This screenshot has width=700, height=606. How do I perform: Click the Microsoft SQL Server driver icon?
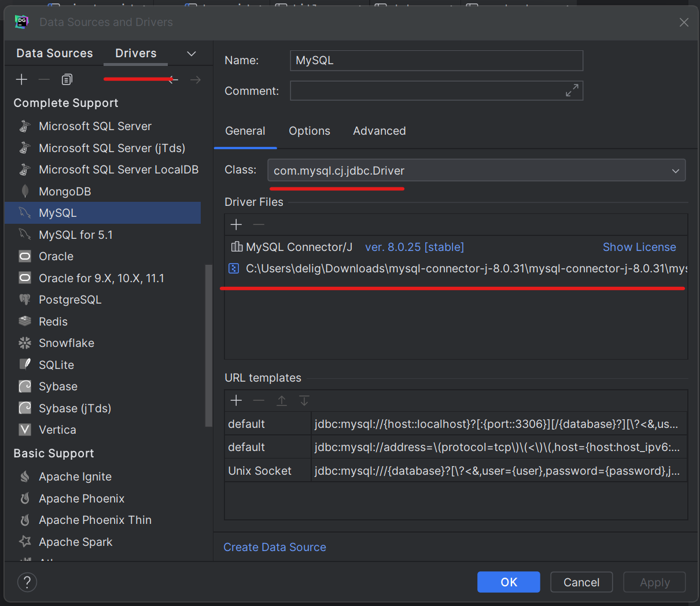tap(25, 126)
